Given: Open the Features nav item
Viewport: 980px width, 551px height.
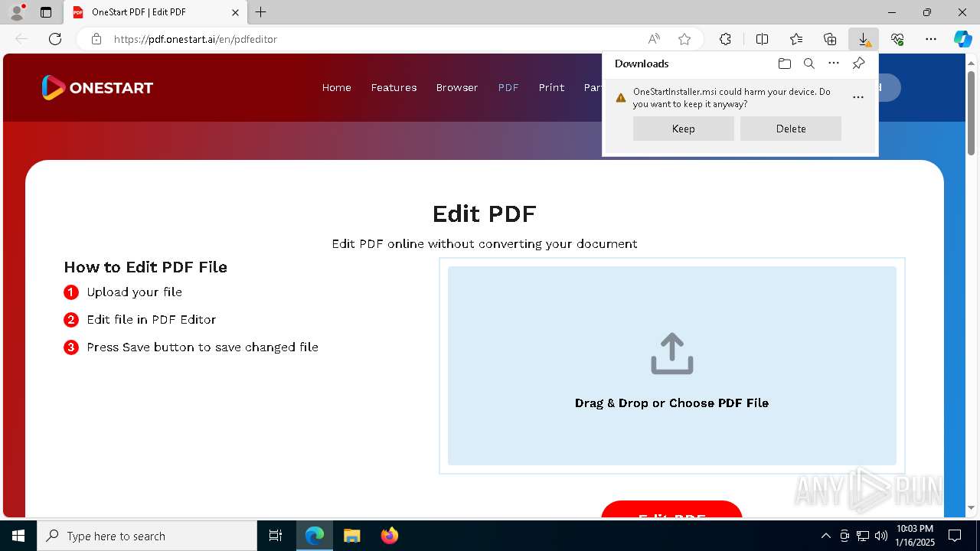Looking at the screenshot, I should point(394,87).
